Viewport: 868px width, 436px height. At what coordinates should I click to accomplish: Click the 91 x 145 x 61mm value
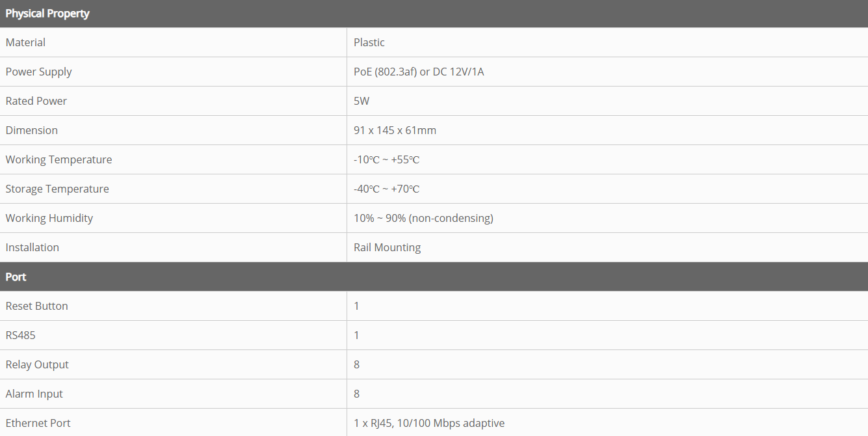pos(395,130)
